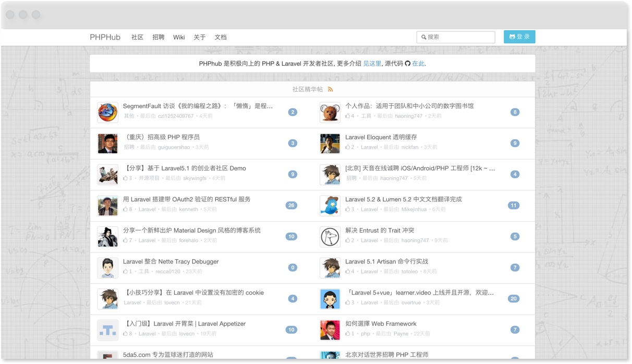Follow the 在此 source code link
This screenshot has width=632, height=364.
click(418, 64)
